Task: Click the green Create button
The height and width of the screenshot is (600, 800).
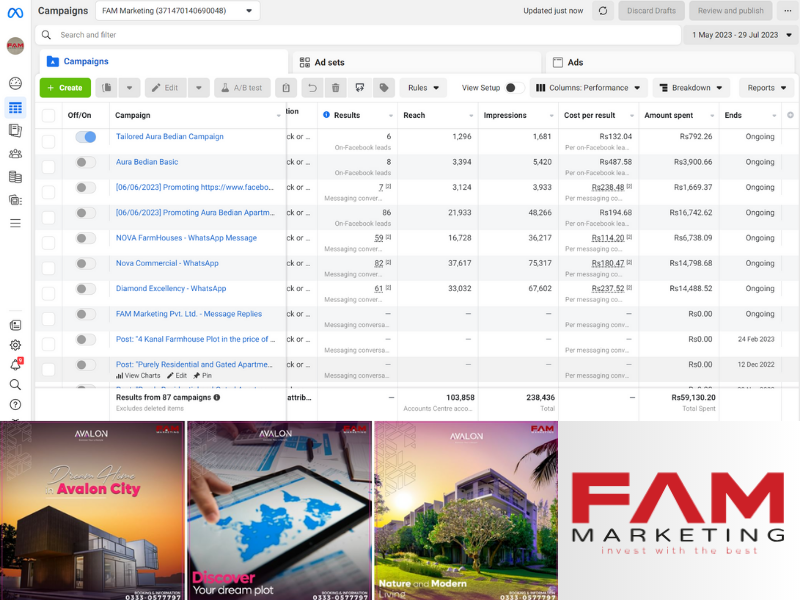Action: pos(65,88)
